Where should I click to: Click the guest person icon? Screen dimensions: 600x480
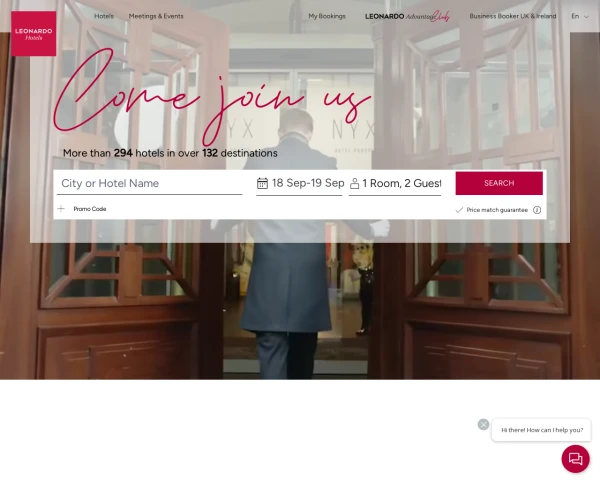coord(354,183)
